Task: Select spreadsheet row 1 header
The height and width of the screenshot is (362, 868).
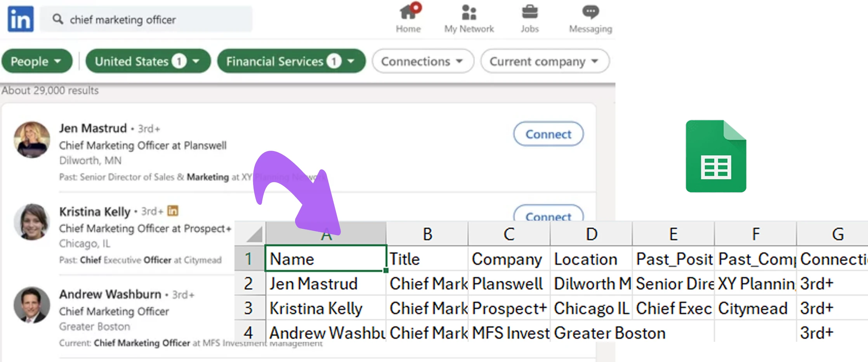Action: tap(250, 259)
